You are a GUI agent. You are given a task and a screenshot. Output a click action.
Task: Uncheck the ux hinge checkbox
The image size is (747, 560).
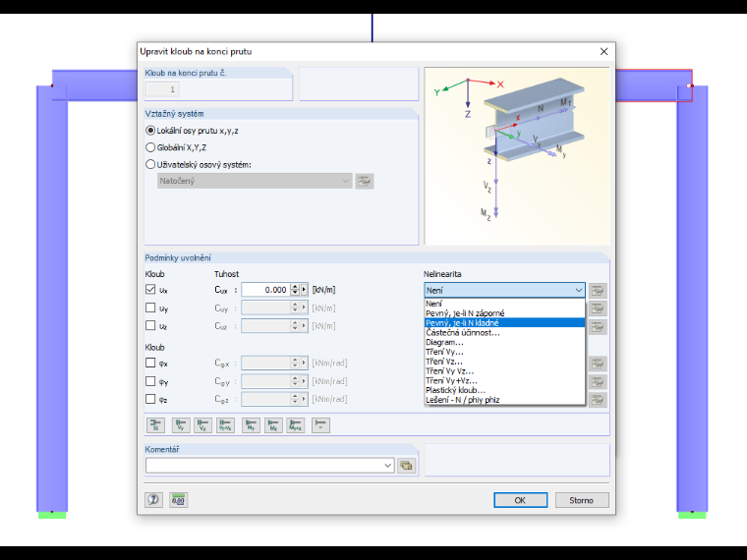tap(150, 289)
